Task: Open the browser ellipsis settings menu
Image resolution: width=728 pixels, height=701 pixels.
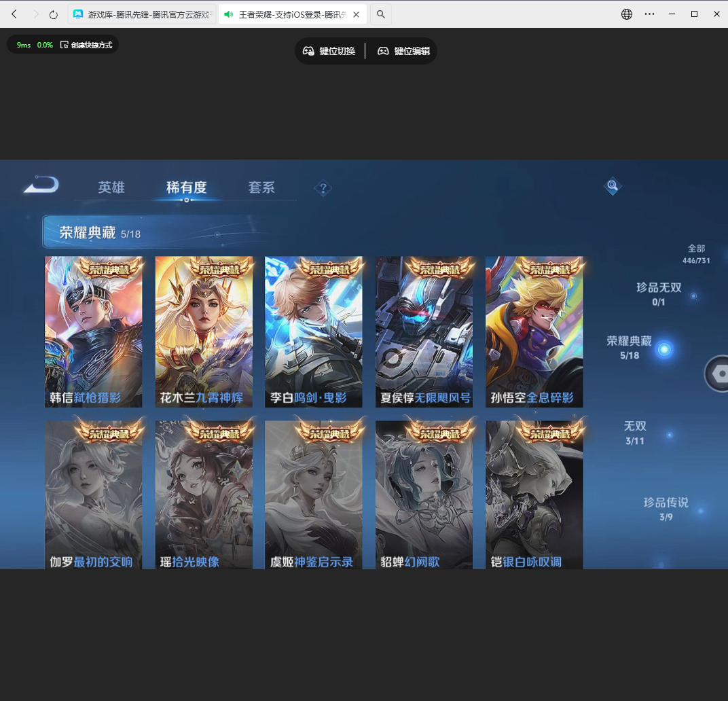Action: coord(649,13)
